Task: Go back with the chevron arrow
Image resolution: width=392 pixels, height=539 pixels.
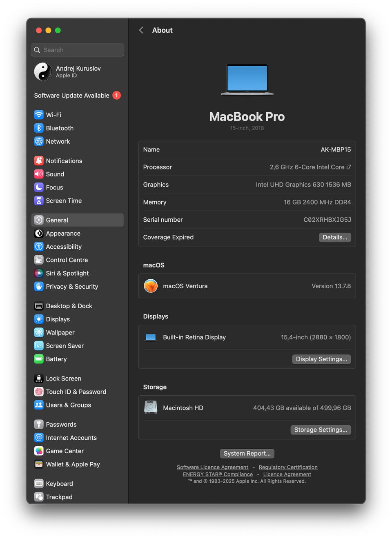Action: [x=141, y=30]
